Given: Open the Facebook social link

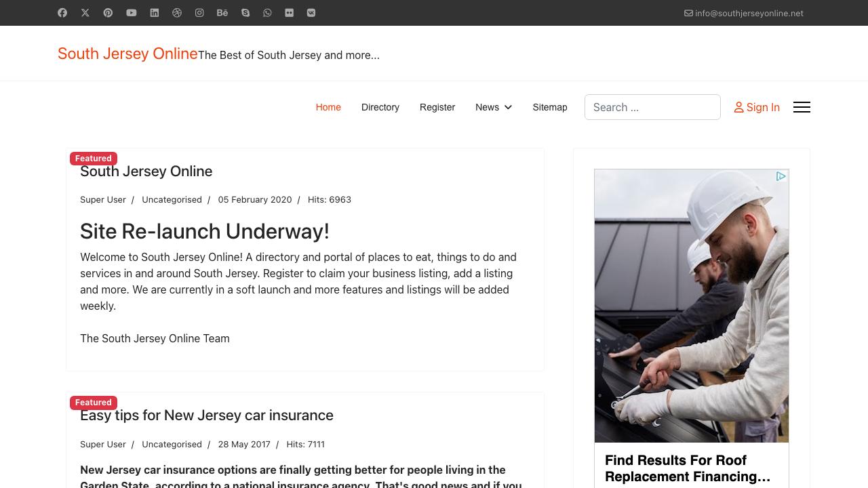Looking at the screenshot, I should click(62, 13).
